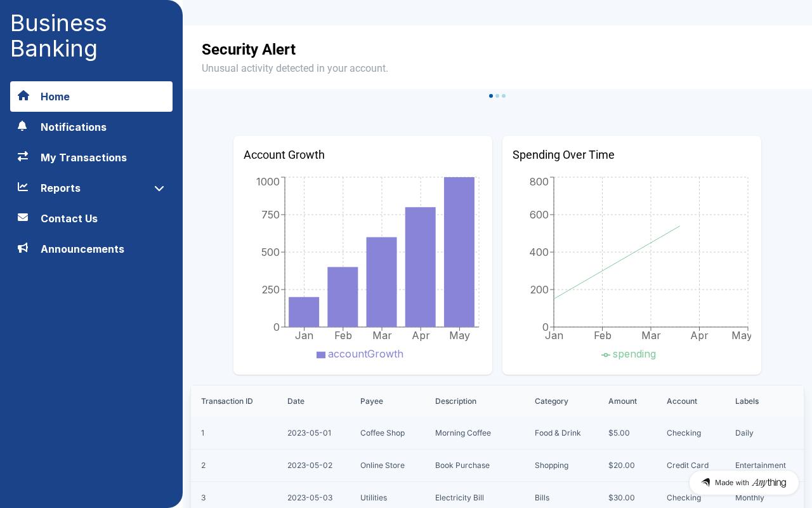This screenshot has height=508, width=812.
Task: Click the Home house icon
Action: coord(23,96)
